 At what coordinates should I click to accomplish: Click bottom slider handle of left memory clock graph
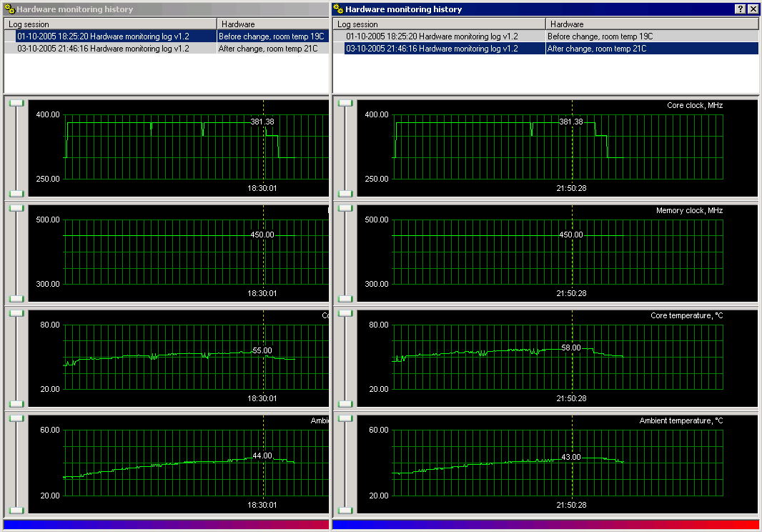[16, 299]
